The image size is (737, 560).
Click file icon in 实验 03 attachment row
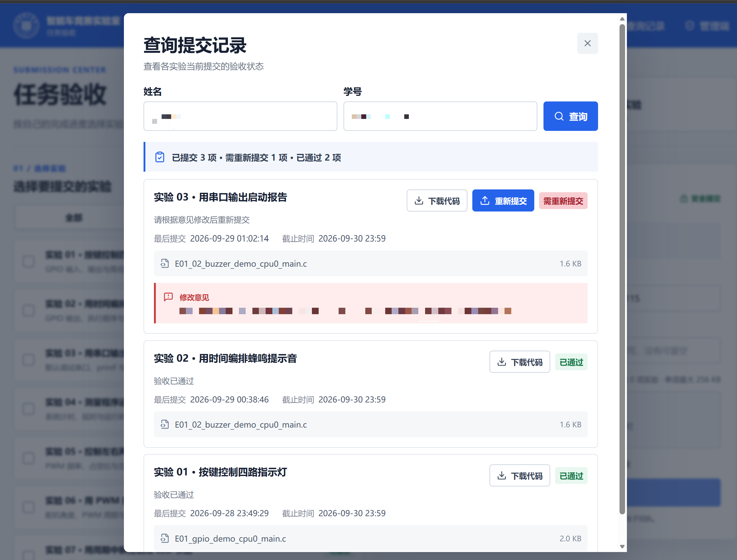coord(164,263)
